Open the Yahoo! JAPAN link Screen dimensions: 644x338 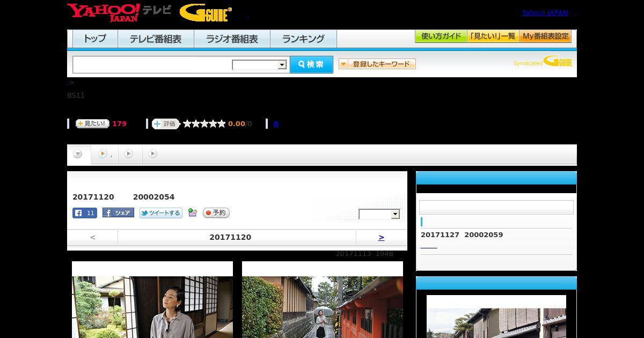pos(545,12)
